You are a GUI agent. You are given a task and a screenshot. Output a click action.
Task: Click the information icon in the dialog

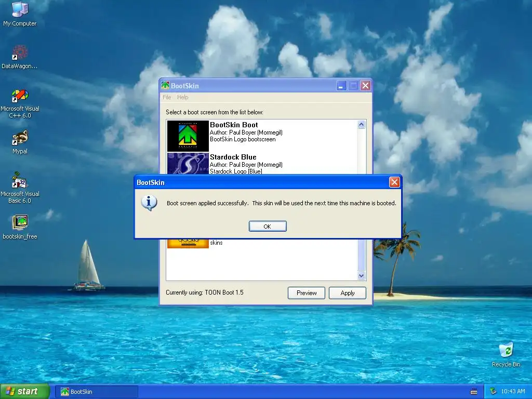pos(149,203)
